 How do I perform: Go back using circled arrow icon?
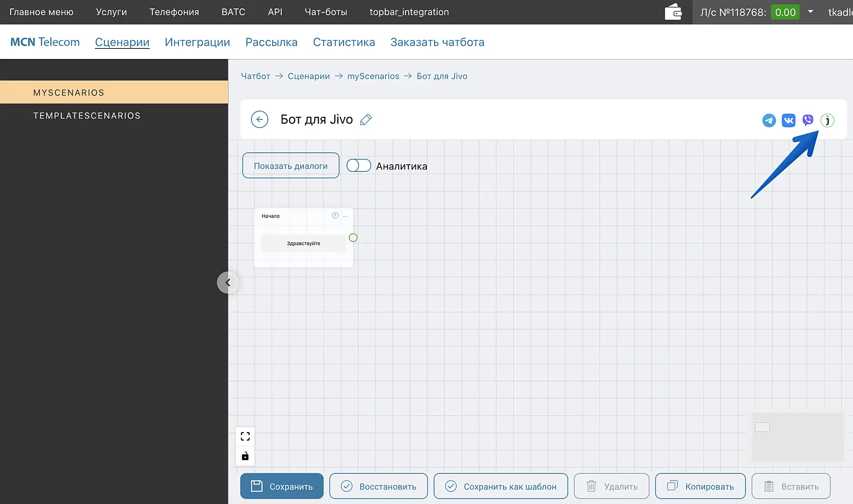259,119
